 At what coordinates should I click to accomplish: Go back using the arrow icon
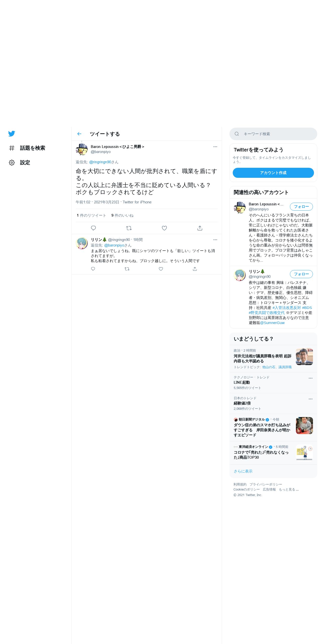tap(79, 134)
